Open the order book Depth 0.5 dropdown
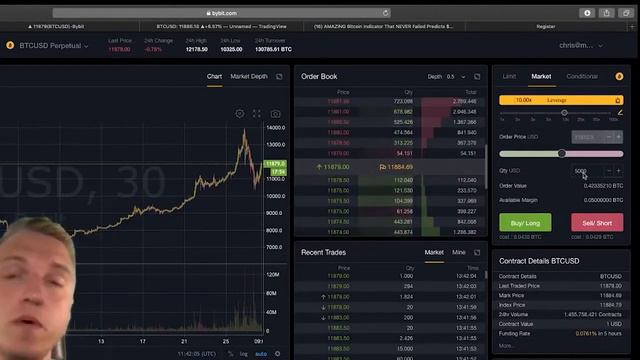 point(447,77)
